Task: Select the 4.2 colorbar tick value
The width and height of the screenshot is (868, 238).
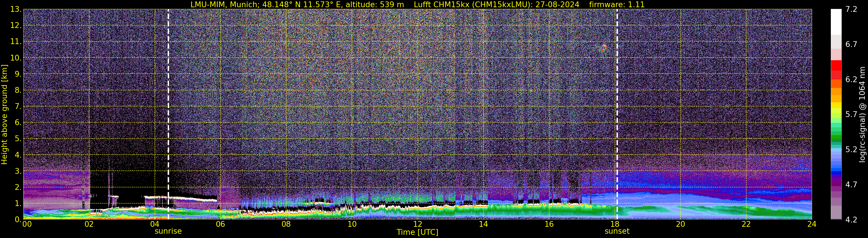Action: [851, 220]
